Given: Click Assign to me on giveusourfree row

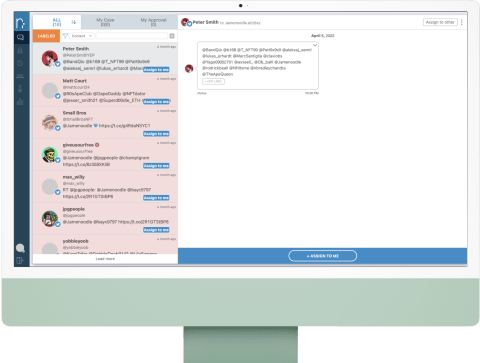Looking at the screenshot, I should (156, 166).
